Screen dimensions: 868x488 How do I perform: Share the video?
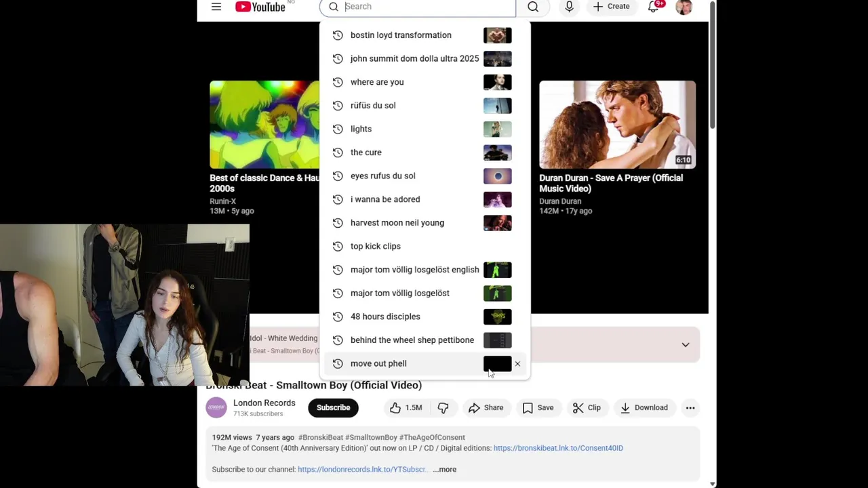pos(486,407)
